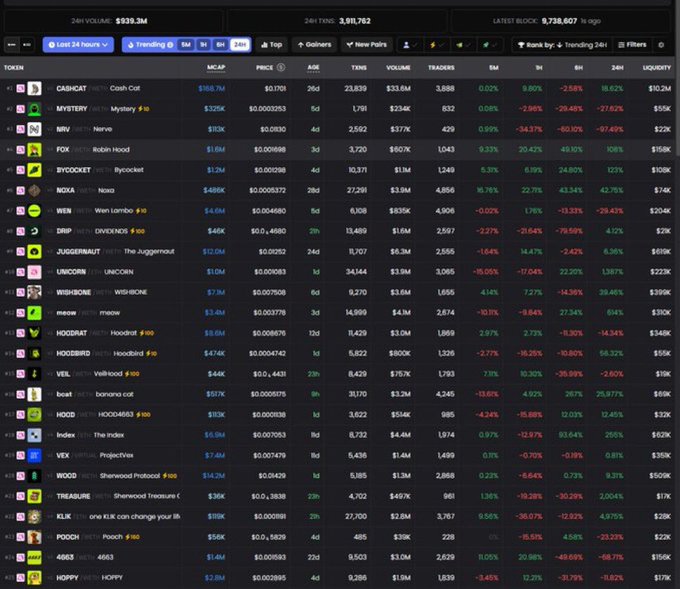The image size is (680, 589).
Task: Open the Filters button
Action: [x=632, y=45]
